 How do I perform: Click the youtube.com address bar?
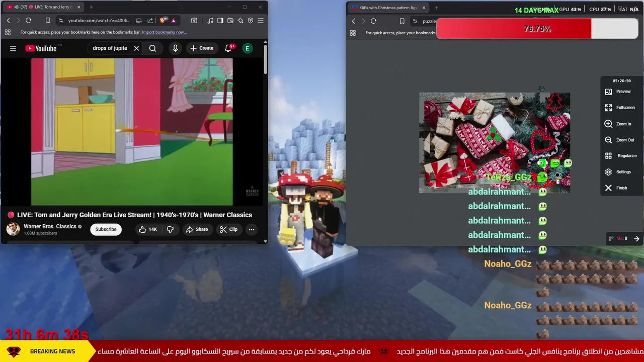click(99, 21)
